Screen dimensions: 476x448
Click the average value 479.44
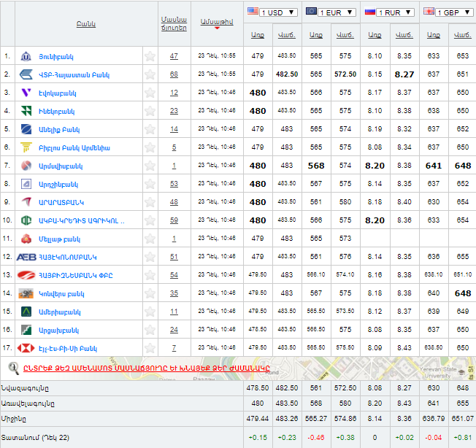[x=258, y=419]
